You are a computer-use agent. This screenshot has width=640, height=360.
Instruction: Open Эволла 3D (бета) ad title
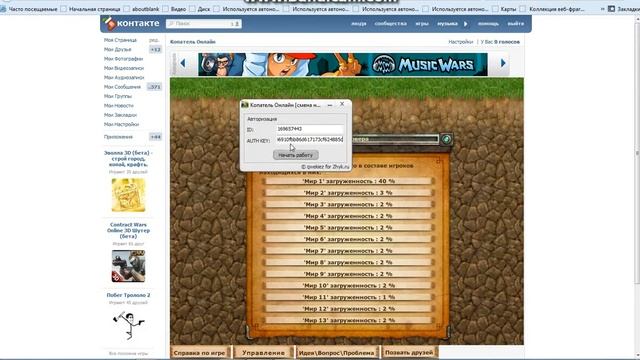[128, 159]
